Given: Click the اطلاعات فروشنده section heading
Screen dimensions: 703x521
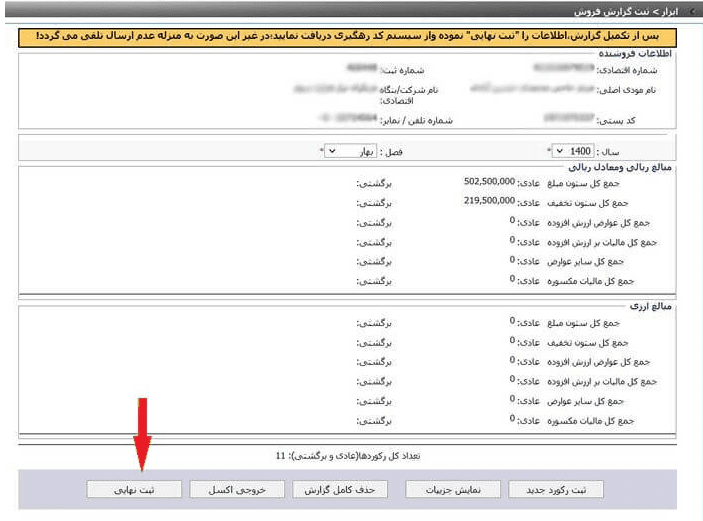Looking at the screenshot, I should (635, 53).
